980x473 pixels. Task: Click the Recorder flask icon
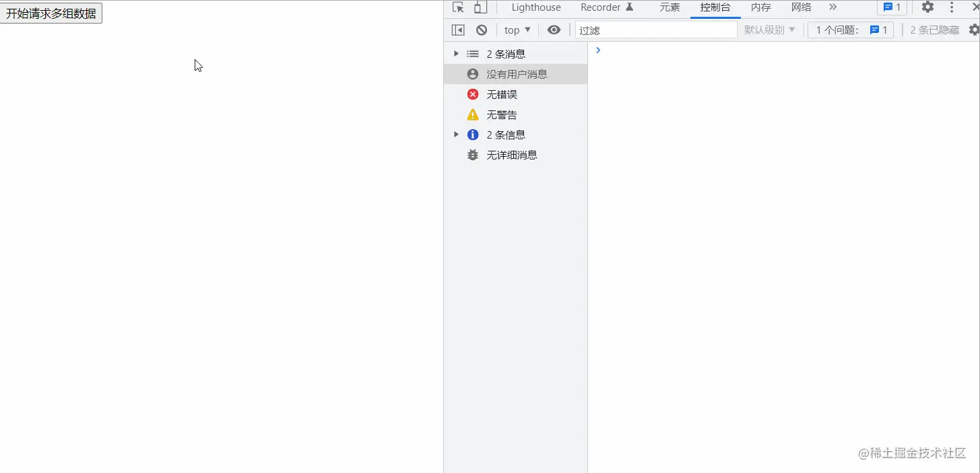629,7
